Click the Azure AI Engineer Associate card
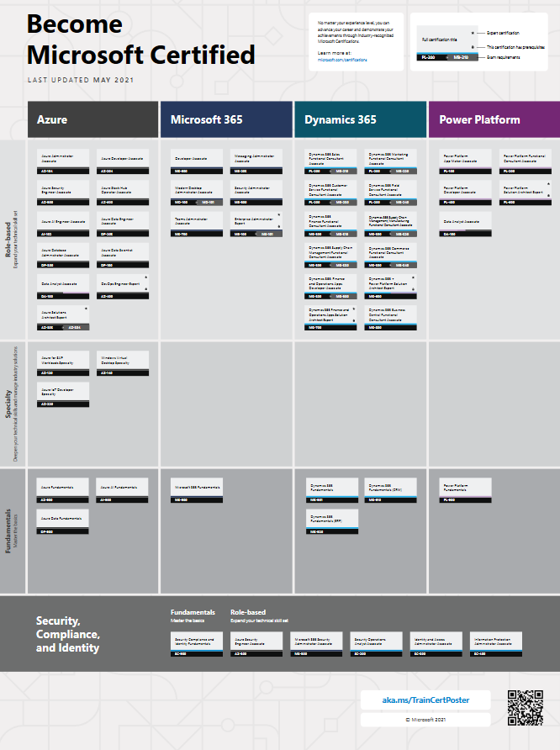The height and width of the screenshot is (750, 560). [x=63, y=224]
